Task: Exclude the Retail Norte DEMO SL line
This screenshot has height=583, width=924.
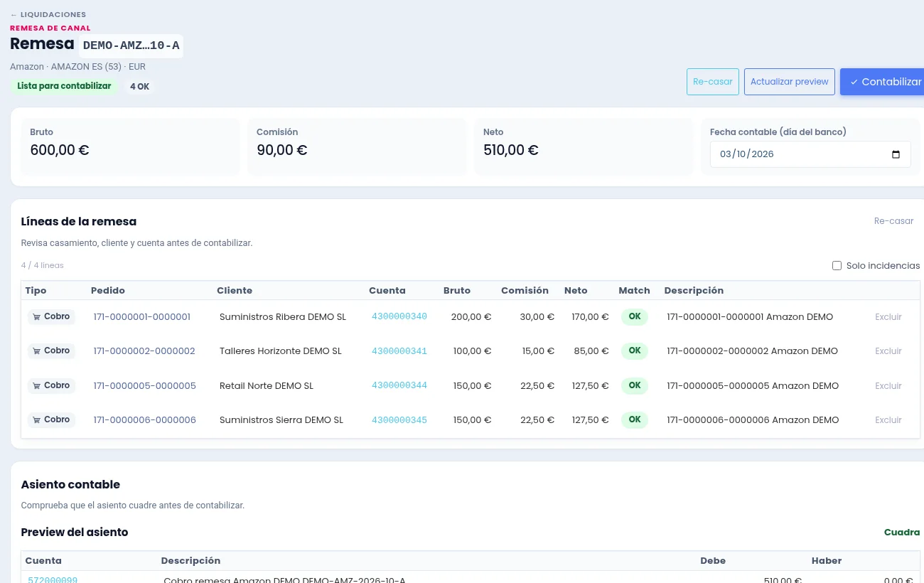Action: (x=888, y=386)
